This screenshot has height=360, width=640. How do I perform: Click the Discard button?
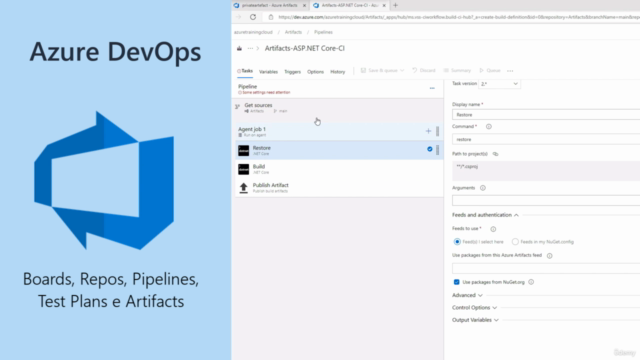tap(424, 71)
